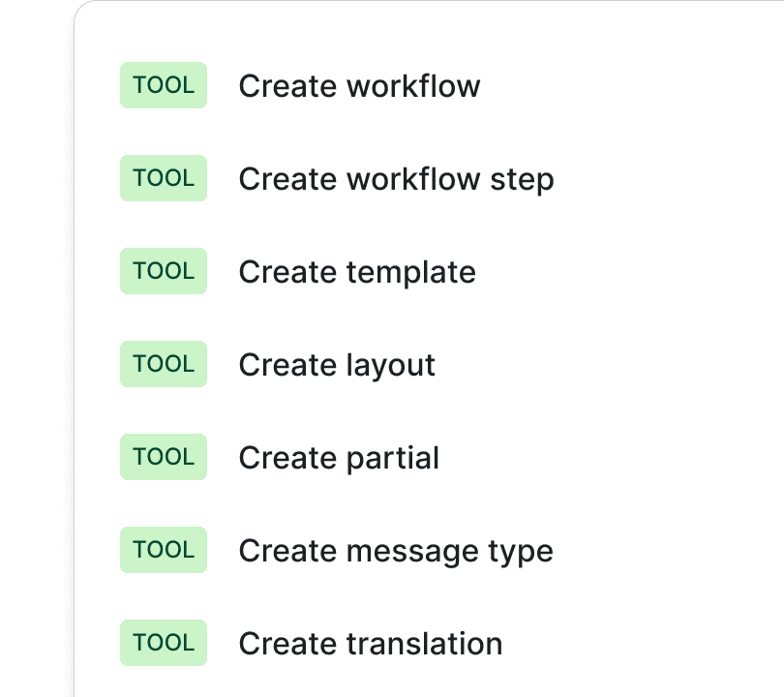This screenshot has height=697, width=784.
Task: Click the TOOL badge beside Create workflow
Action: tap(163, 85)
